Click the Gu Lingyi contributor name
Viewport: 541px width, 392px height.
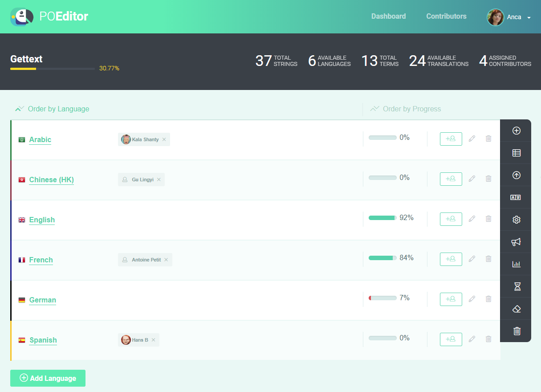(x=142, y=180)
